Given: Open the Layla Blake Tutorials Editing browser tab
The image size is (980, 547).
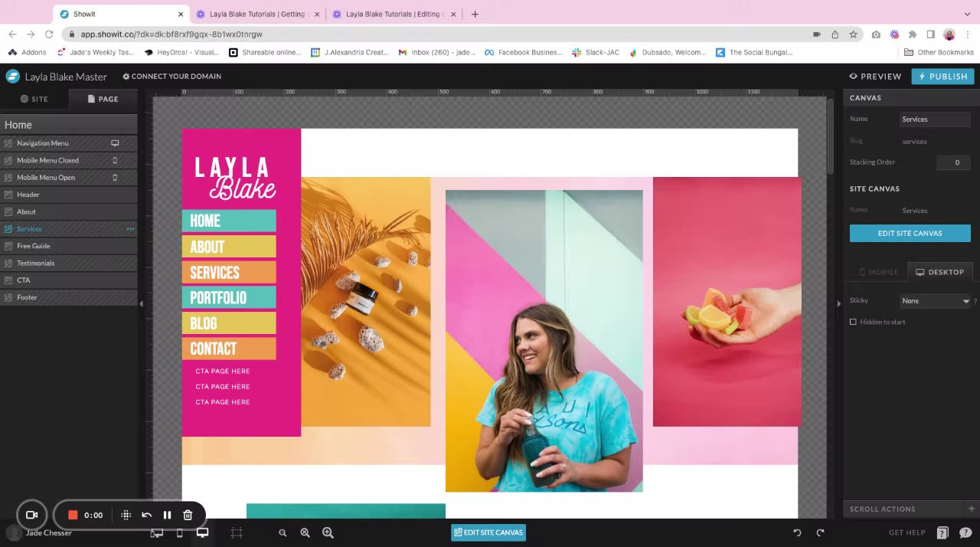Looking at the screenshot, I should click(x=393, y=14).
